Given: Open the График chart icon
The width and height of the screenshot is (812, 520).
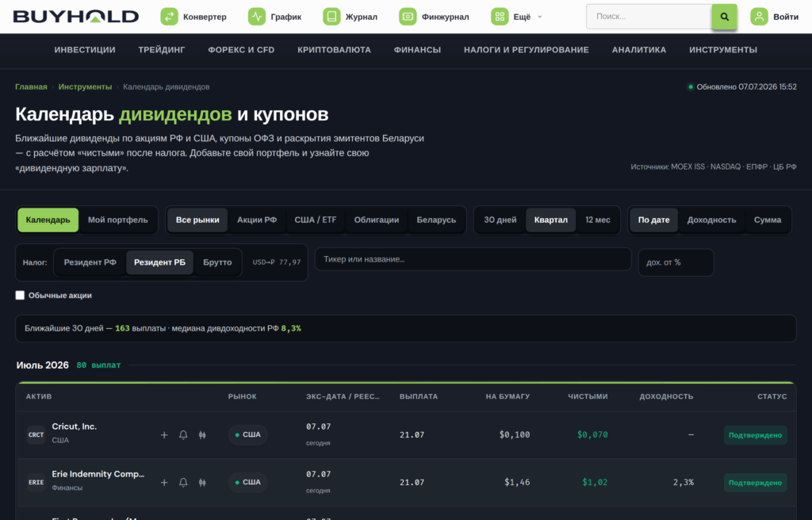Looking at the screenshot, I should click(x=257, y=17).
